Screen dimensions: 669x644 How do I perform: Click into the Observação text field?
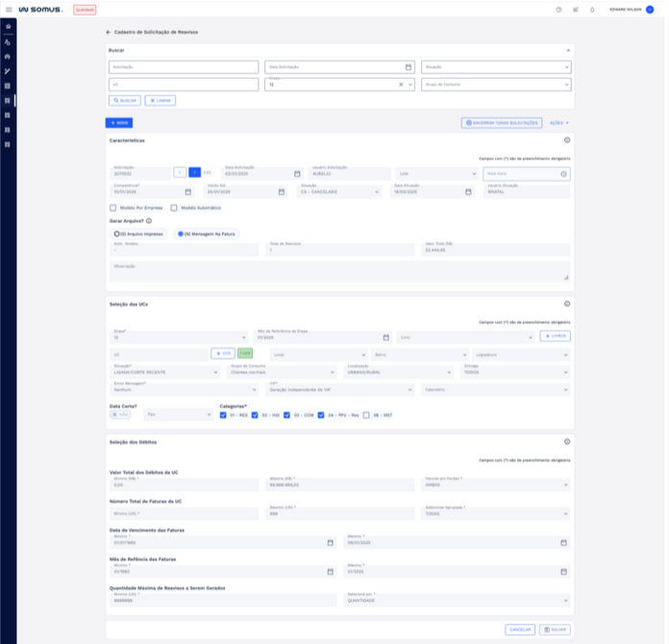[338, 272]
